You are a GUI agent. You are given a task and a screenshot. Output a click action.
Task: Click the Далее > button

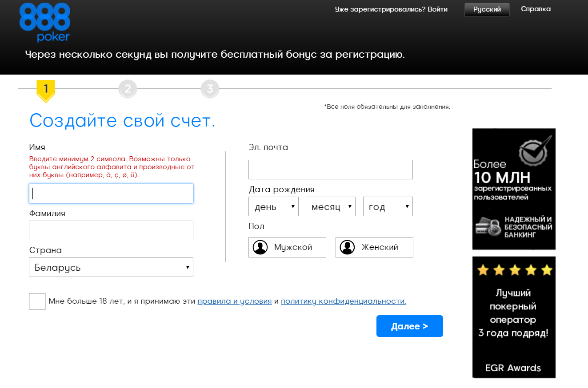click(x=410, y=326)
